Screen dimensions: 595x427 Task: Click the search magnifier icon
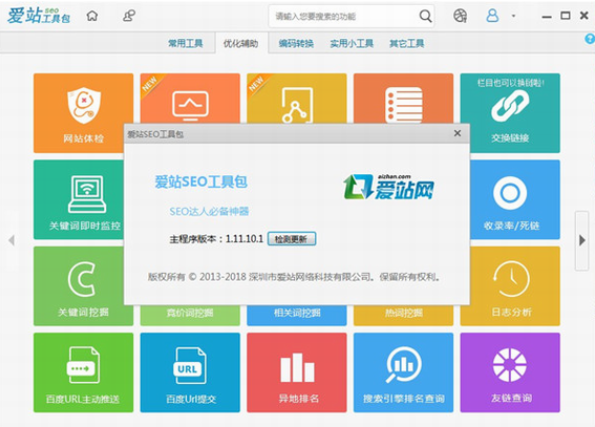coord(425,16)
